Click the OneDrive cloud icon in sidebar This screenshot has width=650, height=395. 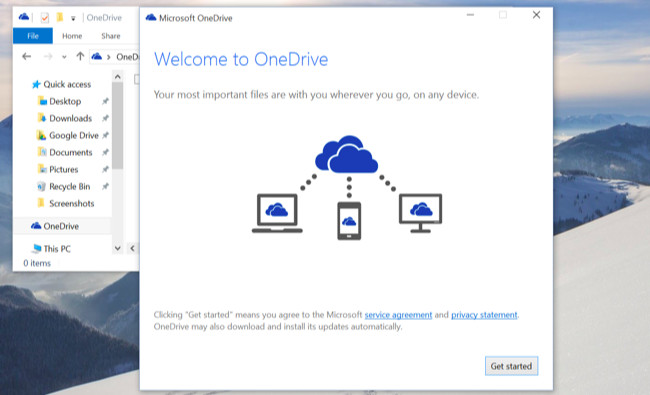coord(36,225)
